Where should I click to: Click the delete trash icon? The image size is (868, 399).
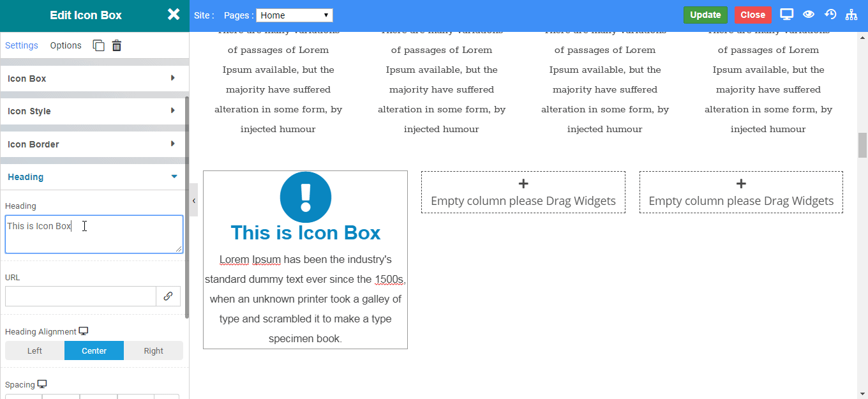[x=117, y=45]
